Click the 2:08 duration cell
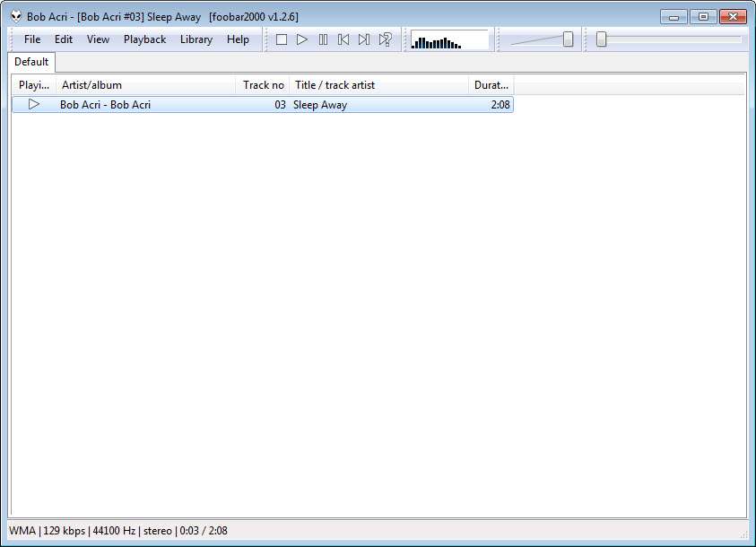The height and width of the screenshot is (547, 756). tap(500, 105)
